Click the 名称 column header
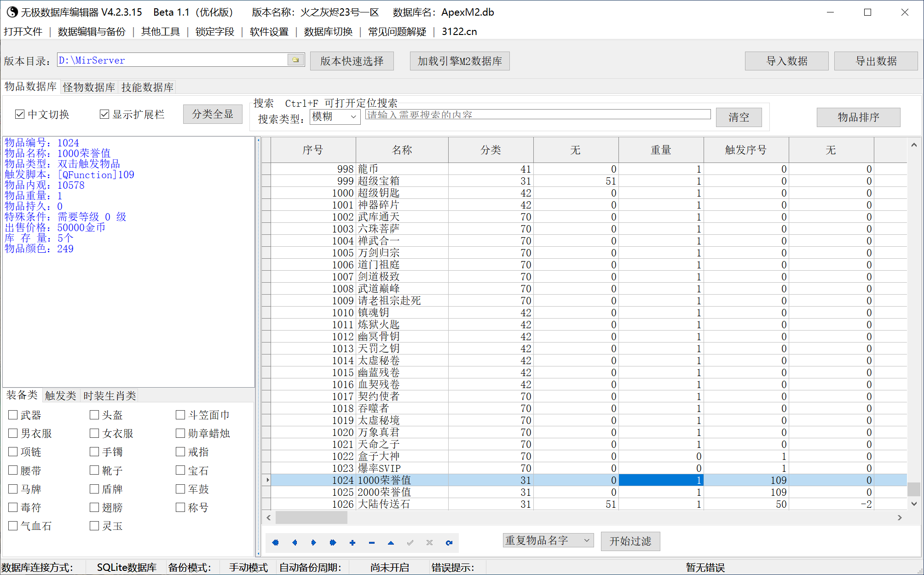 402,150
